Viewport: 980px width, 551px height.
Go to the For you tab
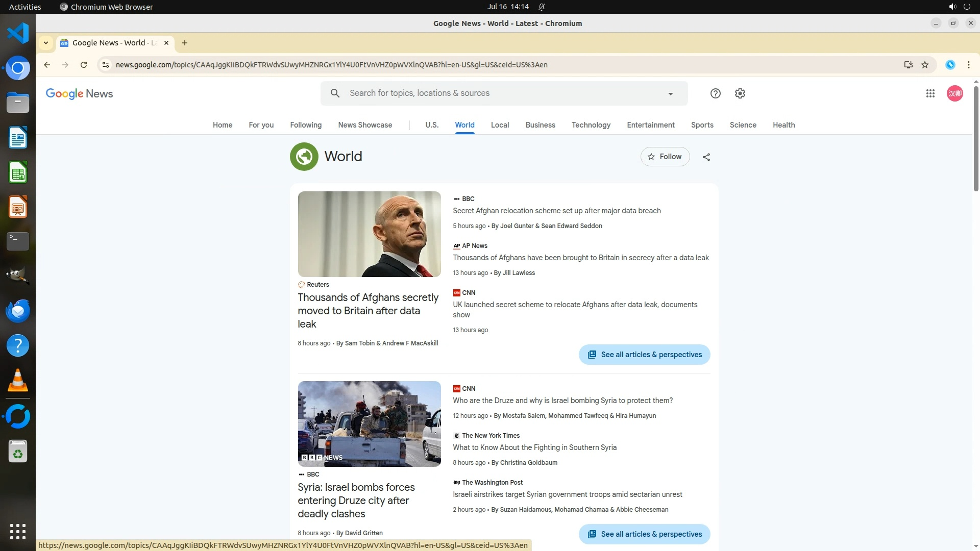tap(261, 125)
